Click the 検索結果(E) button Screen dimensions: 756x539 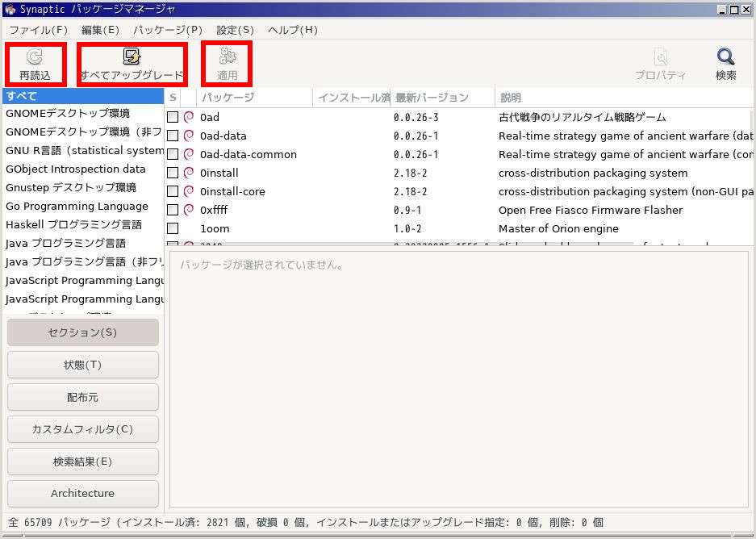[x=83, y=462]
